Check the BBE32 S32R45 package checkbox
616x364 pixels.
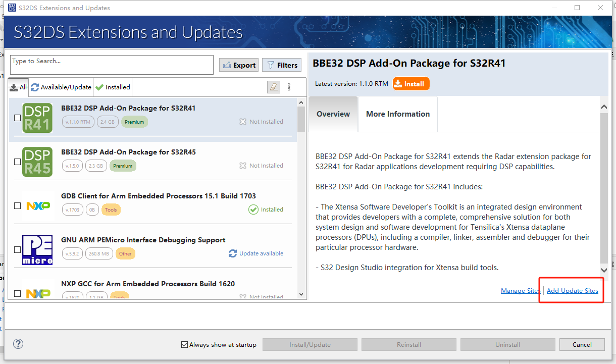tap(17, 162)
